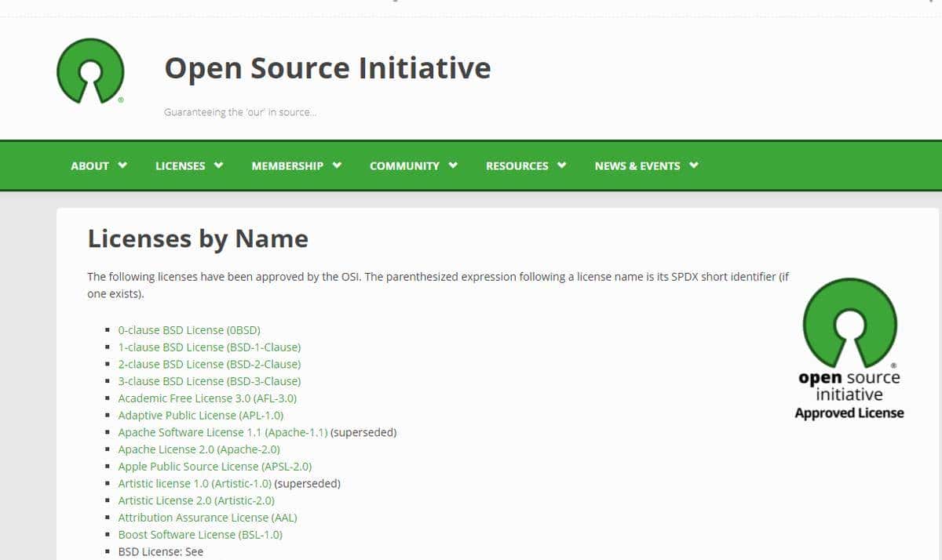The width and height of the screenshot is (942, 560).
Task: Open the Community menu item
Action: [404, 165]
